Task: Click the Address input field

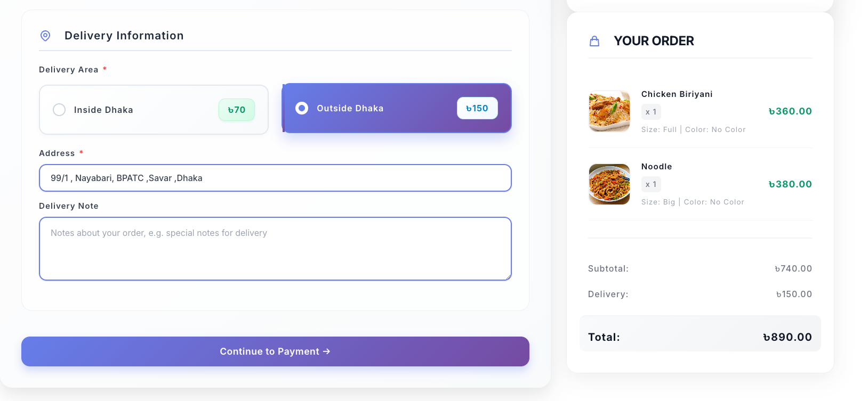Action: click(275, 178)
